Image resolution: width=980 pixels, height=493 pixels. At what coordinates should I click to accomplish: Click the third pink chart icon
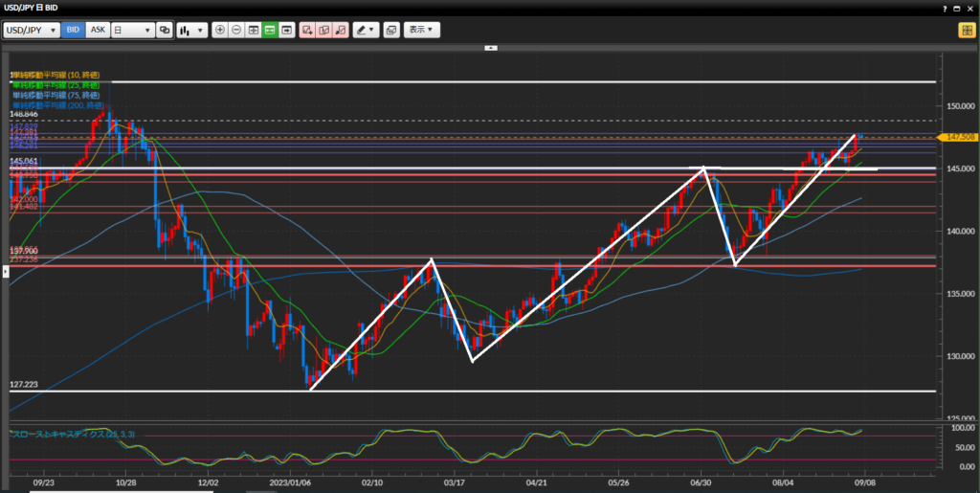pyautogui.click(x=340, y=30)
